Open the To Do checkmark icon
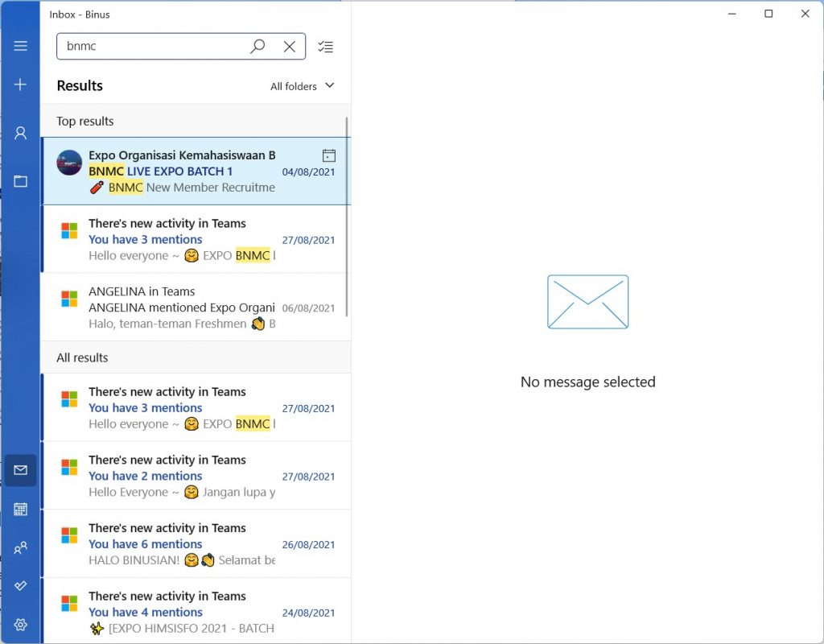 (x=21, y=585)
